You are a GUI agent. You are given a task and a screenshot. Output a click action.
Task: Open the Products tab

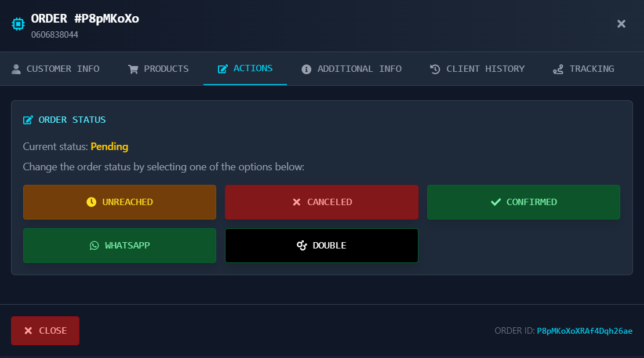pos(158,69)
